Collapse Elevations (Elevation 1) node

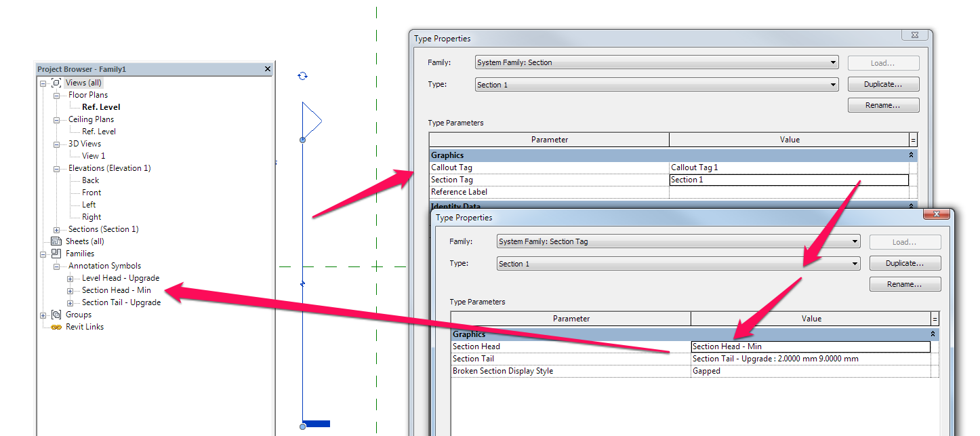57,169
